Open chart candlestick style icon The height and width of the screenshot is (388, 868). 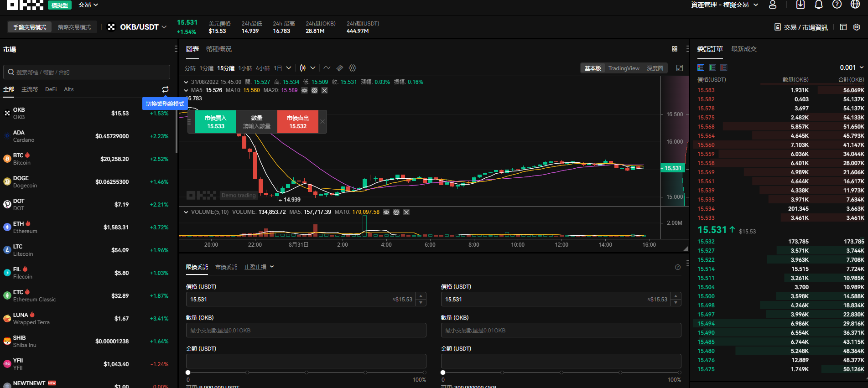coord(303,68)
